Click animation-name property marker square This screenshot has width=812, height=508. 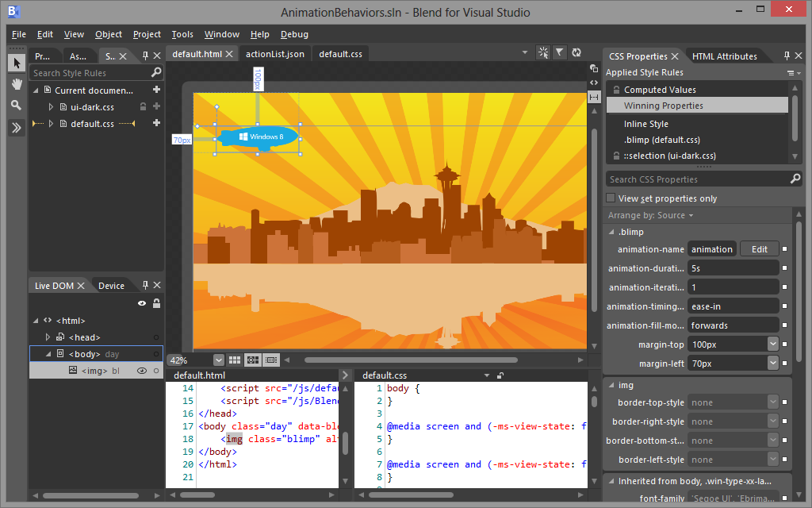pyautogui.click(x=784, y=249)
